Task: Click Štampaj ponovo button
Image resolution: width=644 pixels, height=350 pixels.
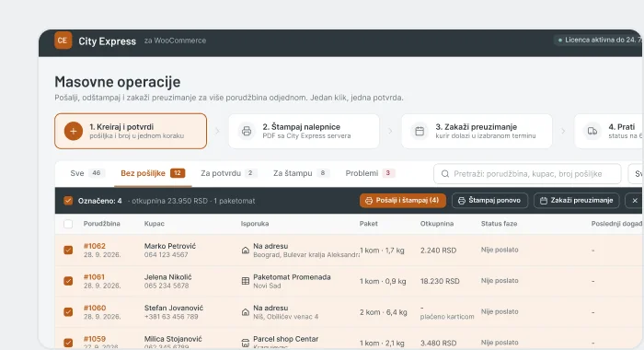Action: pyautogui.click(x=489, y=201)
